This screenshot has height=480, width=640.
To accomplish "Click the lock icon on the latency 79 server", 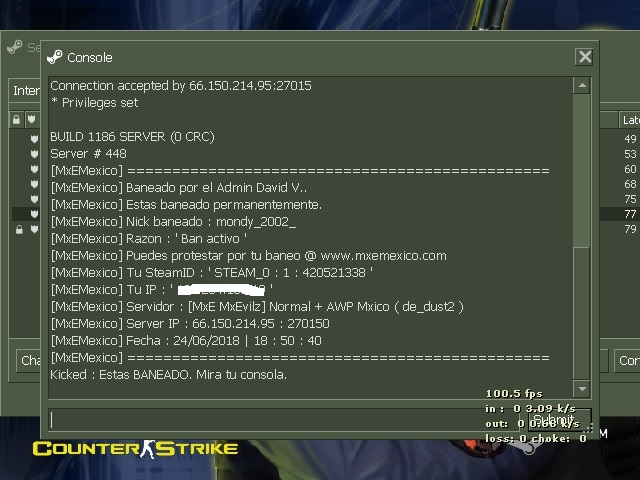I will [x=19, y=229].
